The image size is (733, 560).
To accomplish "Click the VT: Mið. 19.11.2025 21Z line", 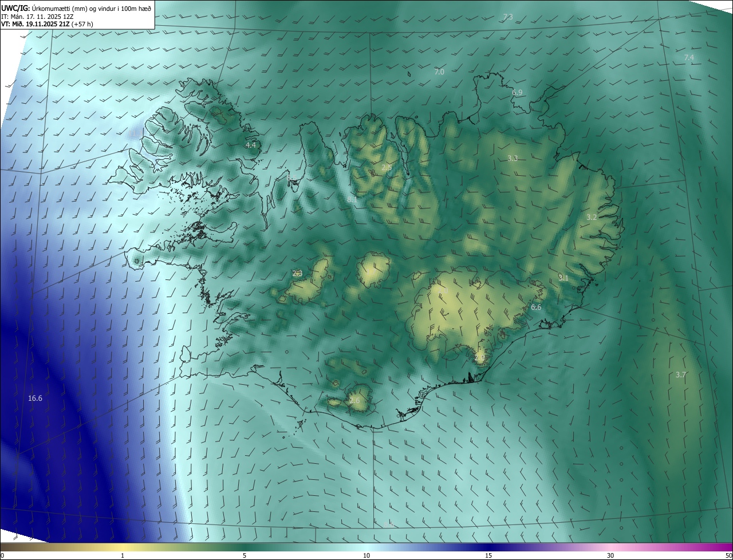I will coord(47,25).
